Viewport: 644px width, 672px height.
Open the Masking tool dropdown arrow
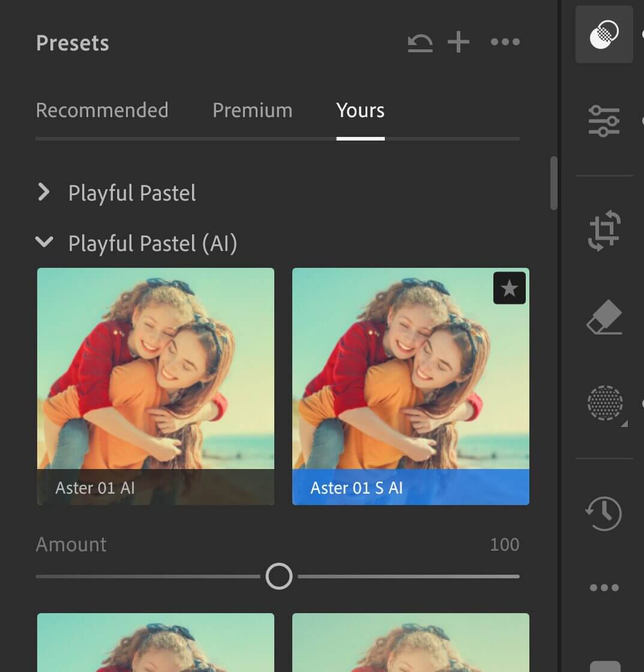coord(624,422)
